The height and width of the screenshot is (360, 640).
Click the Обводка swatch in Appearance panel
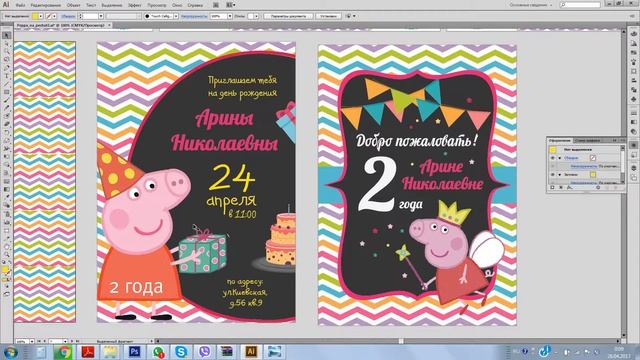593,158
